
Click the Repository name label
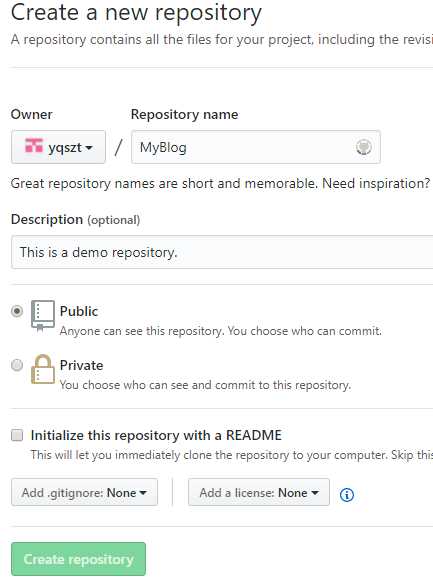click(x=185, y=114)
